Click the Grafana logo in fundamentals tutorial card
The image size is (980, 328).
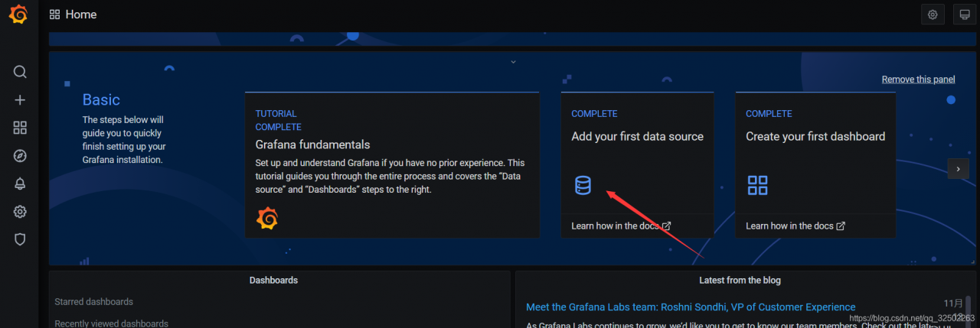[x=266, y=219]
